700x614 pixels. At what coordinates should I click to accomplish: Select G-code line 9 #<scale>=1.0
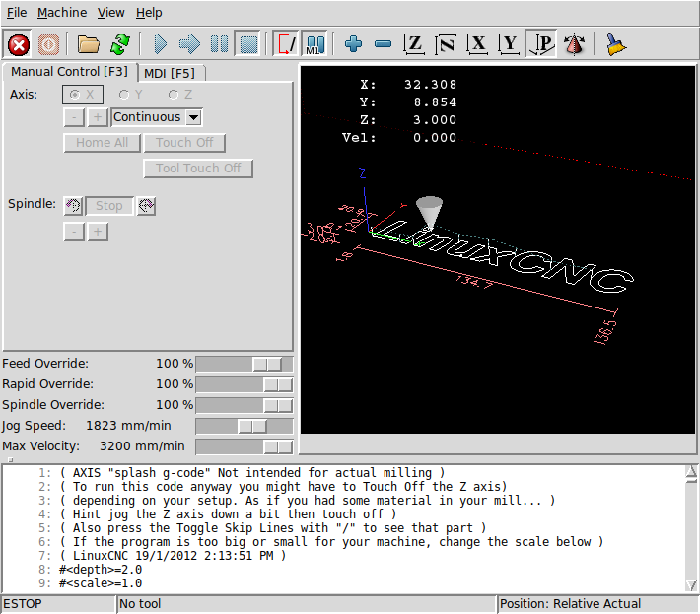coord(101,583)
